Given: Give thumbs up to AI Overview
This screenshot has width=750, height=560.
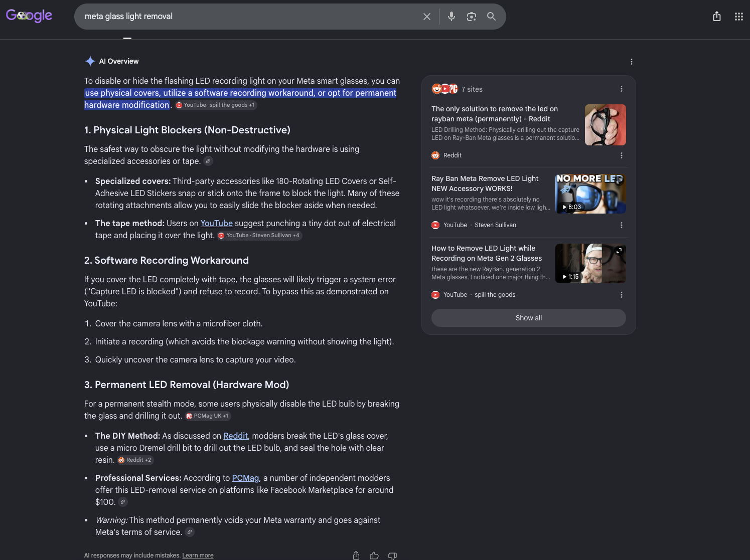Looking at the screenshot, I should point(374,555).
